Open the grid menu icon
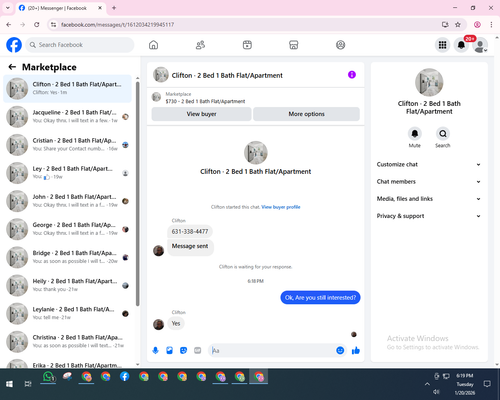 [442, 45]
